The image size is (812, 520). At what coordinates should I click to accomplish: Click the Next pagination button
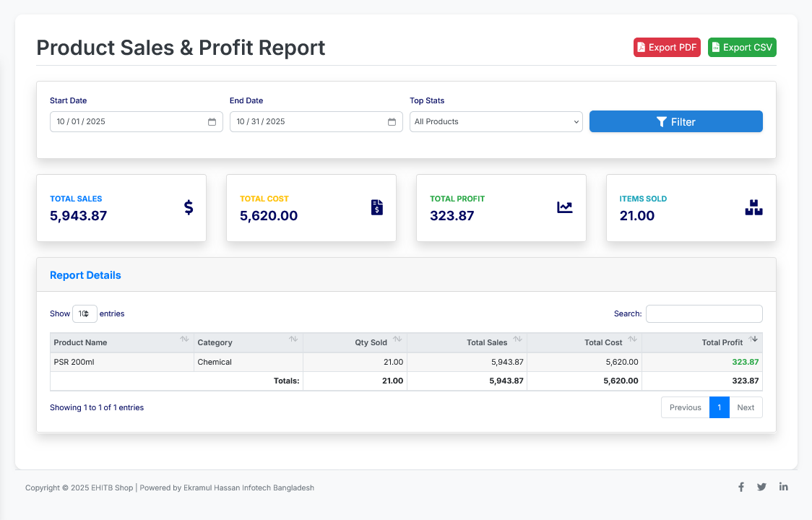(746, 407)
